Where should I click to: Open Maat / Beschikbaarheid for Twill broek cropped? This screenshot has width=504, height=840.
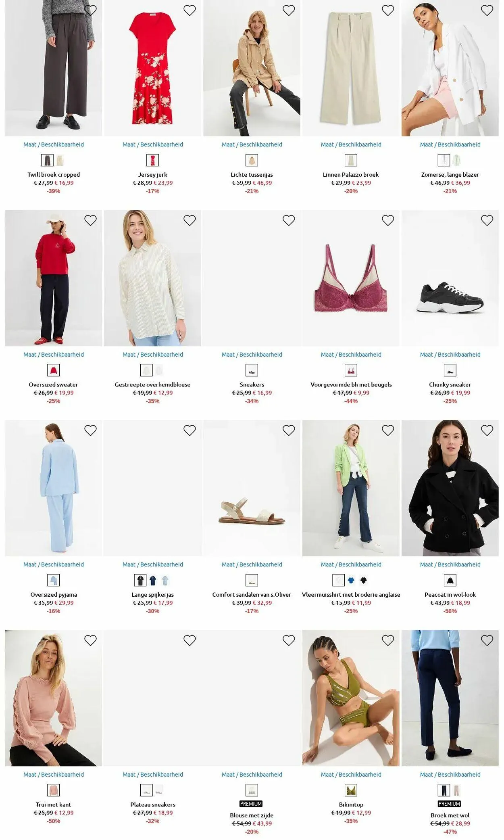tap(54, 144)
